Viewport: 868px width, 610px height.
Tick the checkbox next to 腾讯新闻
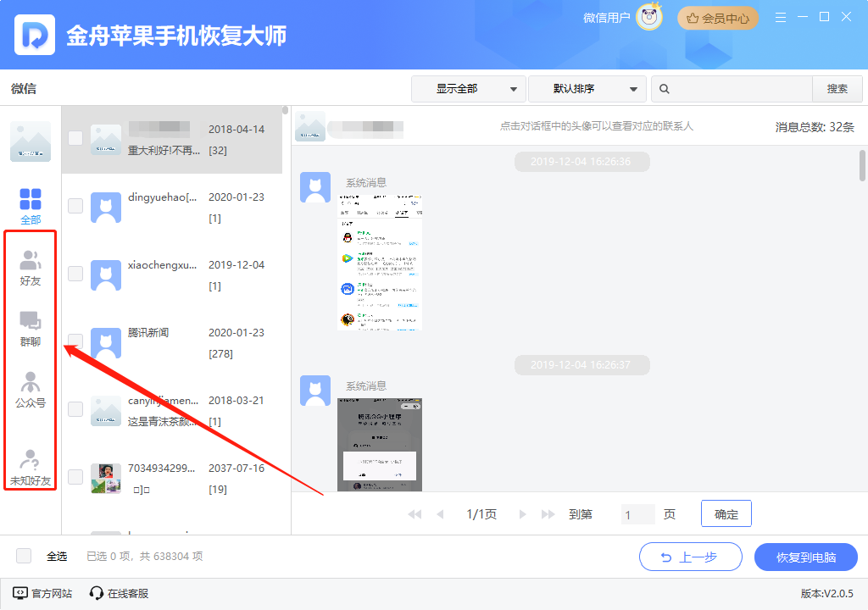[x=75, y=341]
